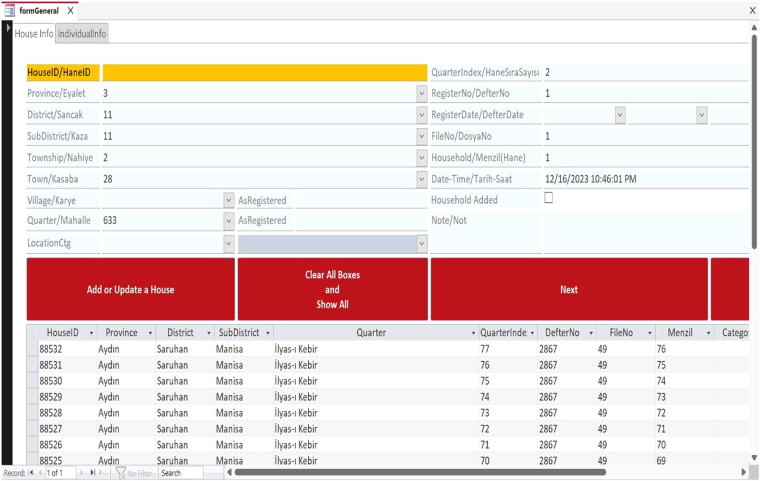Go to previous record arrow

click(40, 472)
